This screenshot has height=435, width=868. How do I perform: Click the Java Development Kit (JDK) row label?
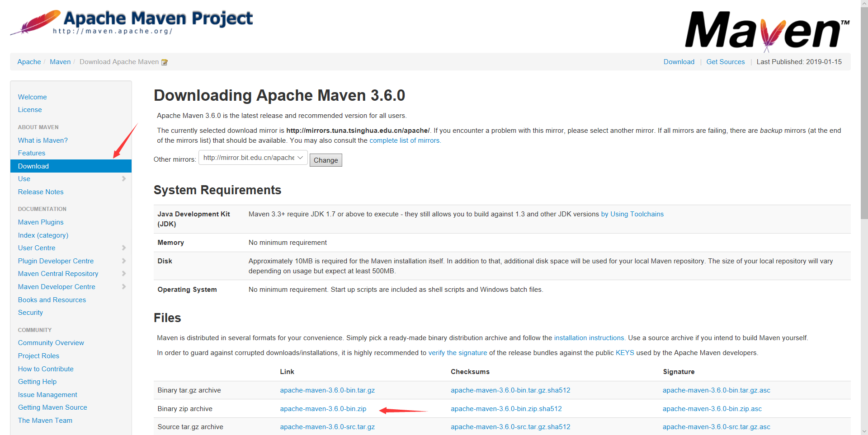tap(193, 219)
